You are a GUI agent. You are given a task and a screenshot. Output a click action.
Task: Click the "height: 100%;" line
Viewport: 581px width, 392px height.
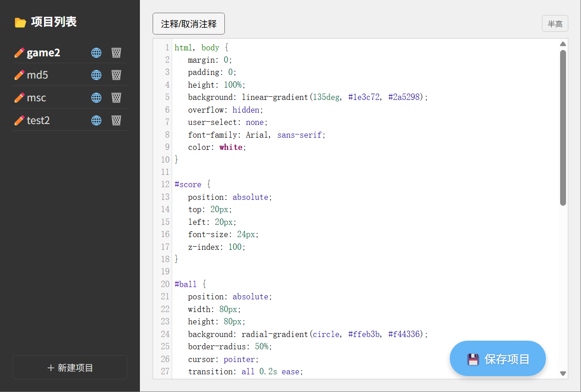217,85
